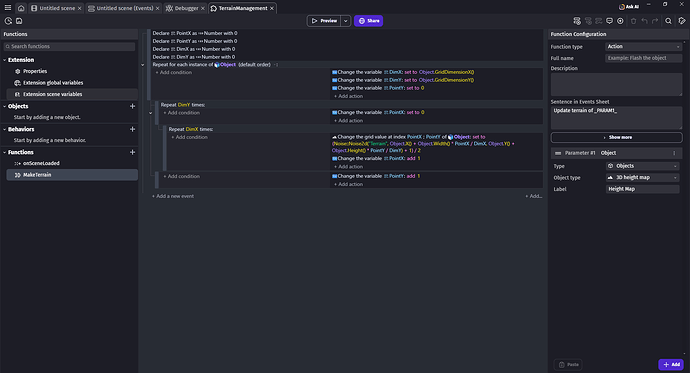Add a new object with plus icon

point(132,106)
